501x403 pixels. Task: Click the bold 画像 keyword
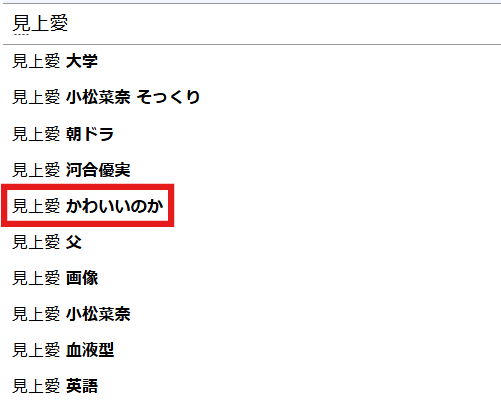[x=82, y=278]
